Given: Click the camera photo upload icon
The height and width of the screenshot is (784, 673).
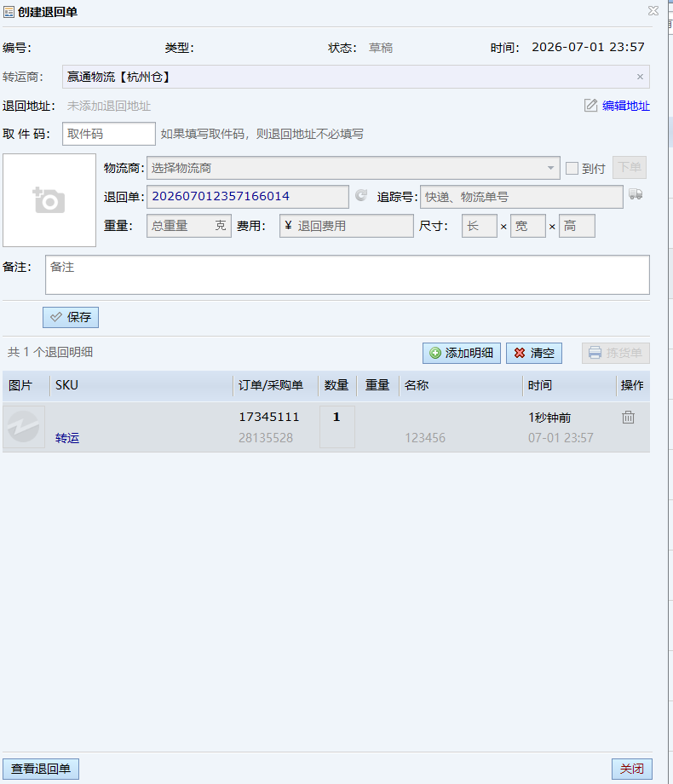Looking at the screenshot, I should tap(49, 200).
